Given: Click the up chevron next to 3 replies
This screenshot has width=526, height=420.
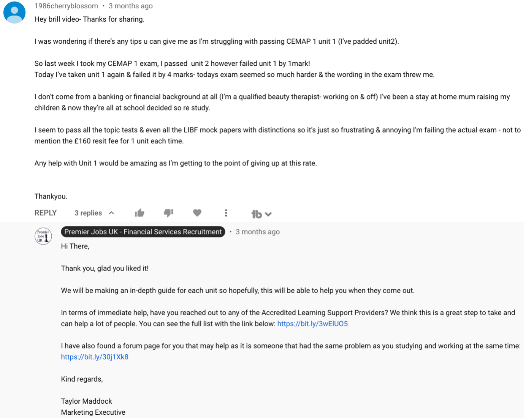Looking at the screenshot, I should pyautogui.click(x=111, y=213).
